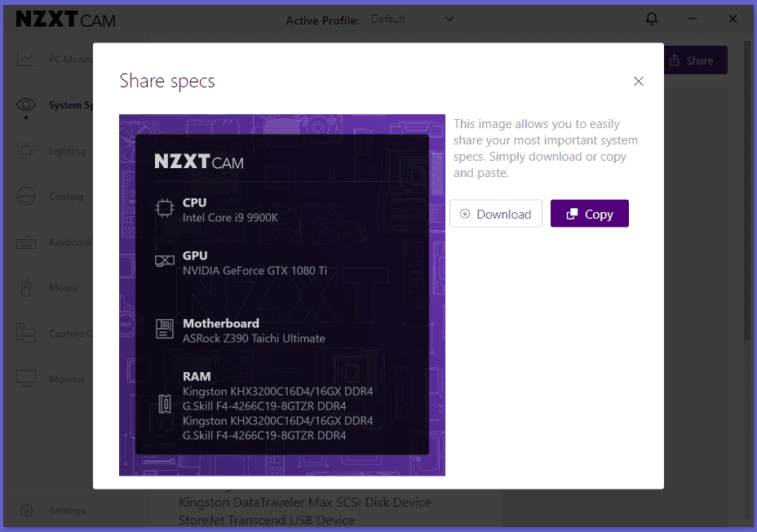Select the Cooling menu label

pos(66,197)
